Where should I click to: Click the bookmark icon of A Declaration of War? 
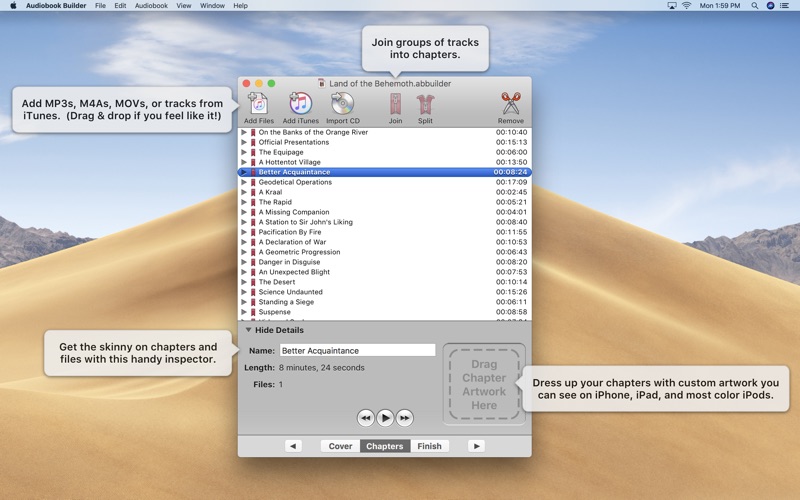pyautogui.click(x=253, y=242)
